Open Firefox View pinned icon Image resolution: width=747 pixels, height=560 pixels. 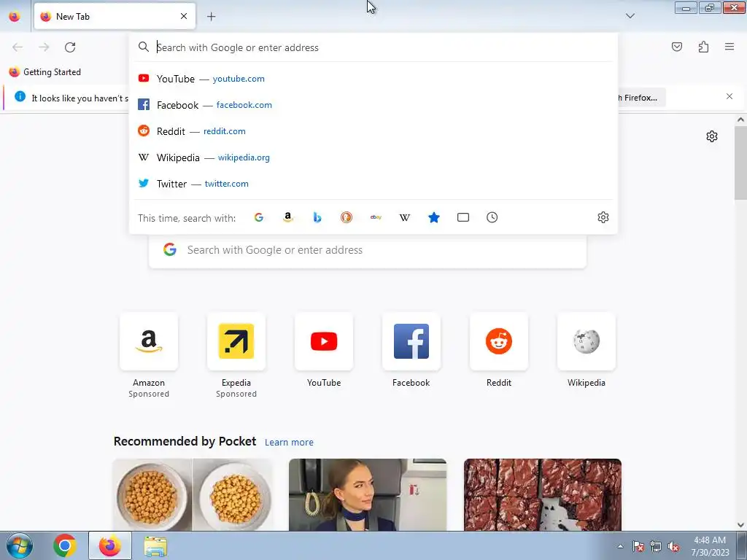(15, 16)
